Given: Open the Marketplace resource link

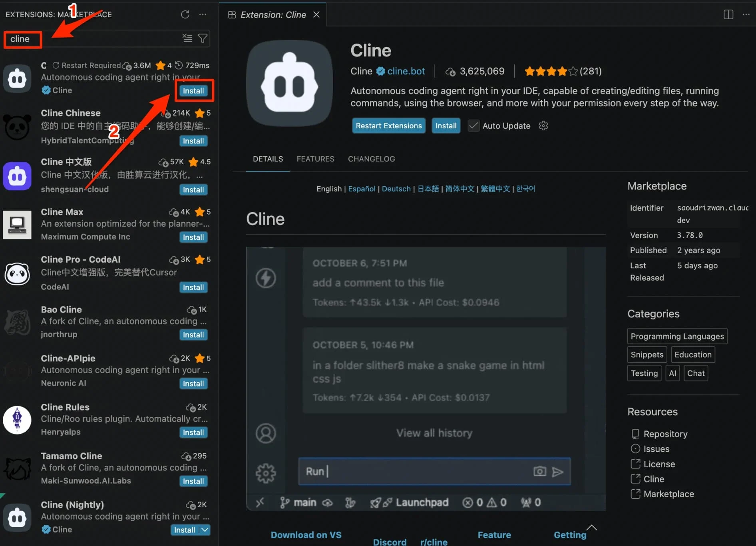Looking at the screenshot, I should click(662, 494).
